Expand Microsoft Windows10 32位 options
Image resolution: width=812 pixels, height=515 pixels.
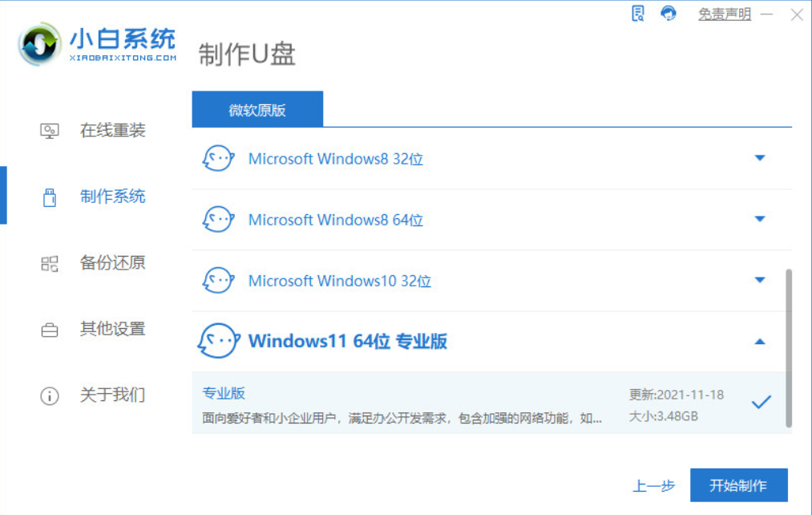[x=760, y=280]
